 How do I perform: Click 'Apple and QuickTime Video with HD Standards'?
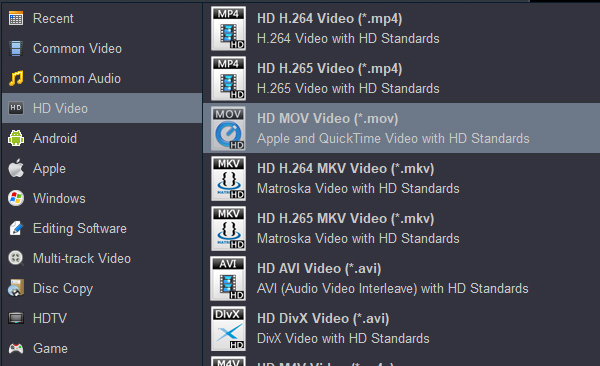tap(393, 138)
